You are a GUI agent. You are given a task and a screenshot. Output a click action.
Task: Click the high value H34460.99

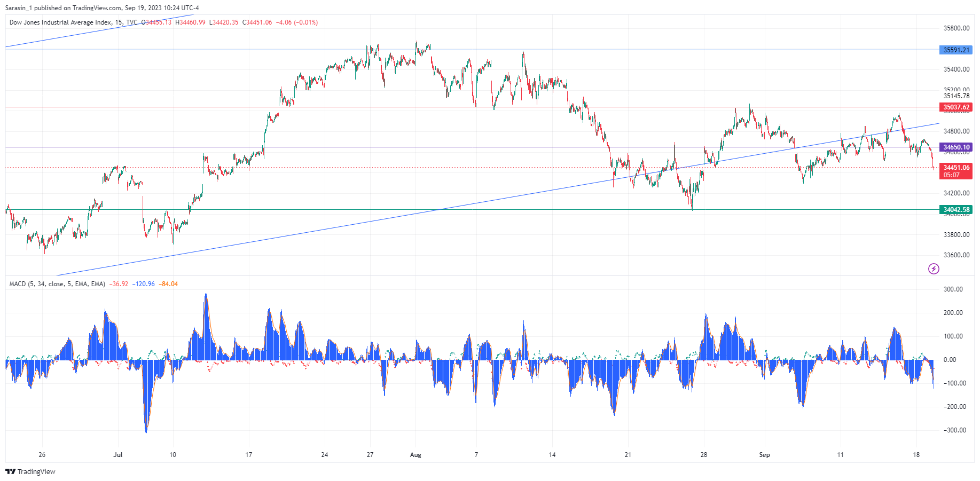(190, 22)
